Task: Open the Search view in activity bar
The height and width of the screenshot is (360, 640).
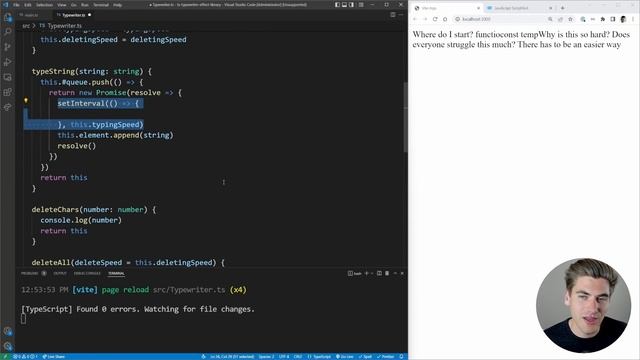Action: point(7,32)
